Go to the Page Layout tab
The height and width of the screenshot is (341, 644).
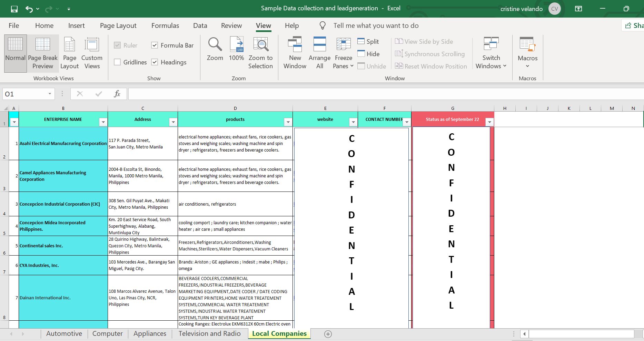(118, 25)
